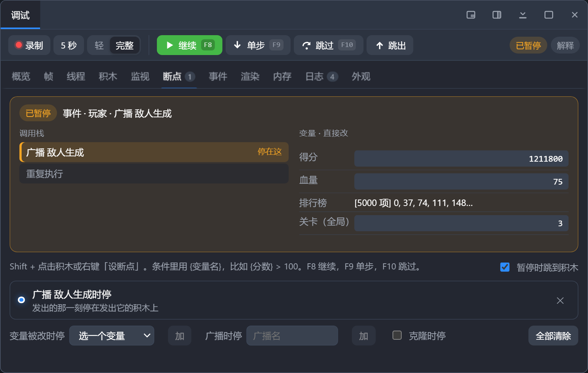Edit the 关卡（全局）value field
588x373 pixels.
461,223
